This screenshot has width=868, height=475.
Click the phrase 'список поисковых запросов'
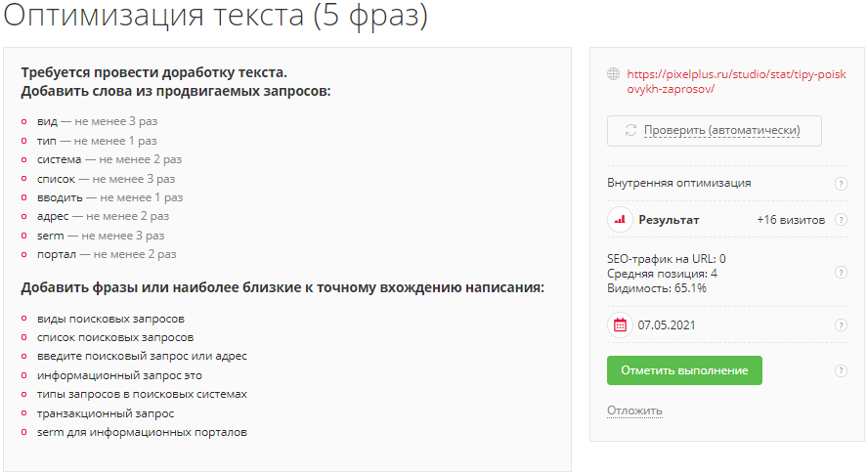coord(115,337)
